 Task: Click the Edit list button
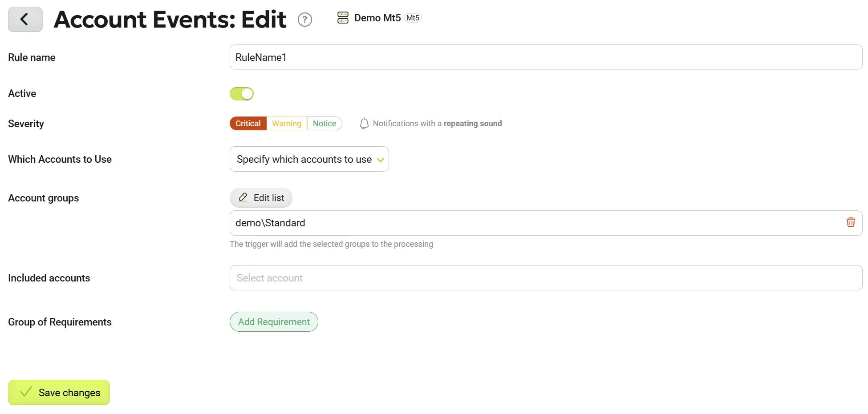261,198
